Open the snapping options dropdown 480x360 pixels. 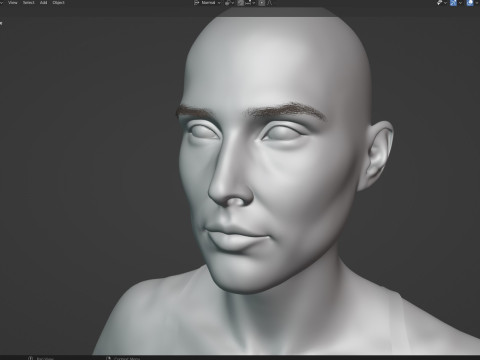(x=250, y=3)
